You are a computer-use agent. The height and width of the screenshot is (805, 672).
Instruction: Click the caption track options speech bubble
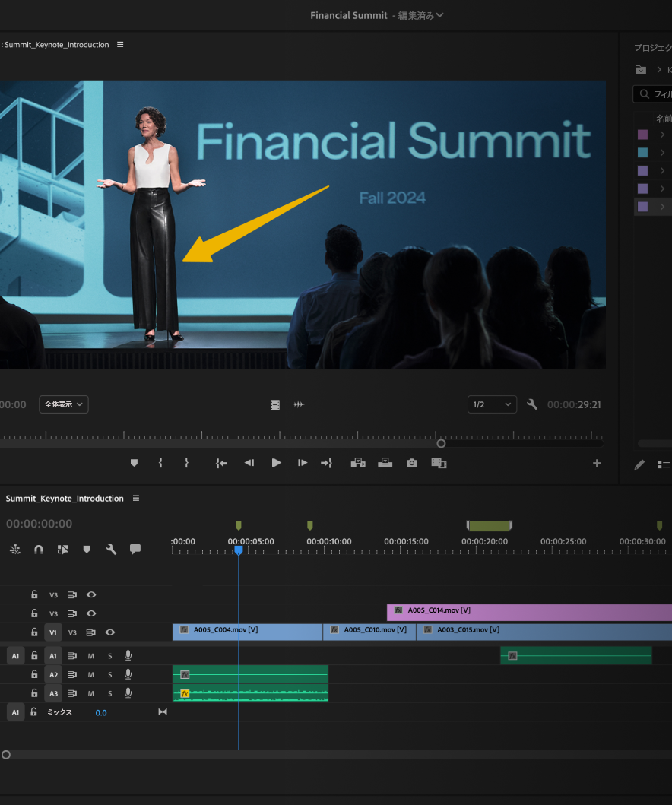pos(135,550)
